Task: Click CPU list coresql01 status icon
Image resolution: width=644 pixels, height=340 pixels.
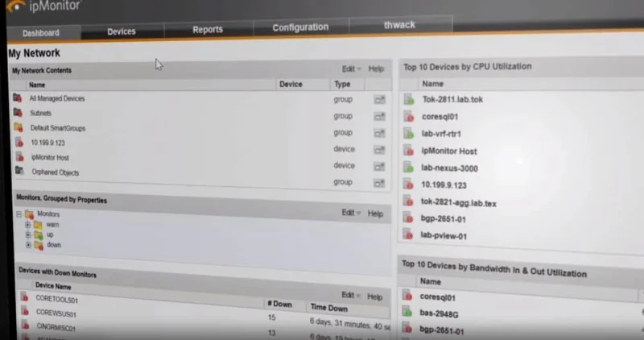Action: click(x=409, y=117)
